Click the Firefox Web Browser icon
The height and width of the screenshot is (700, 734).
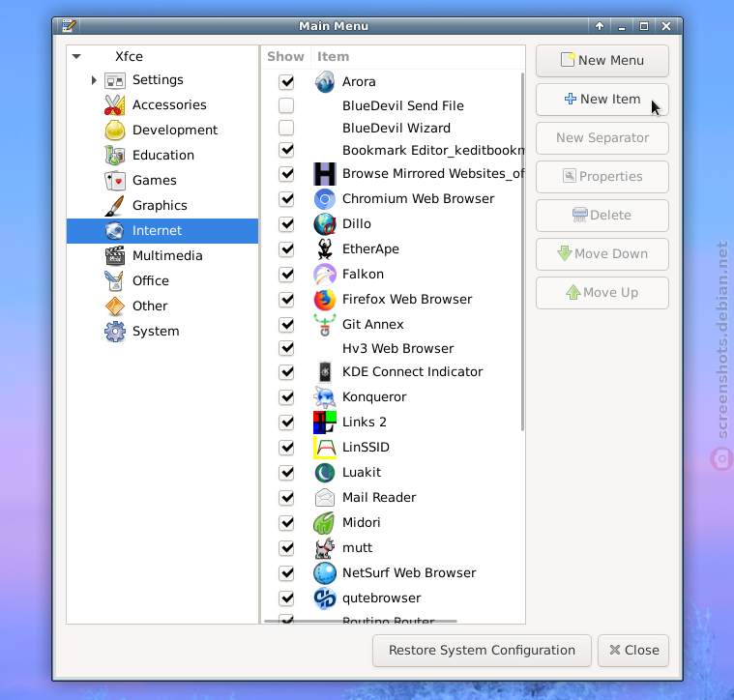click(x=324, y=300)
